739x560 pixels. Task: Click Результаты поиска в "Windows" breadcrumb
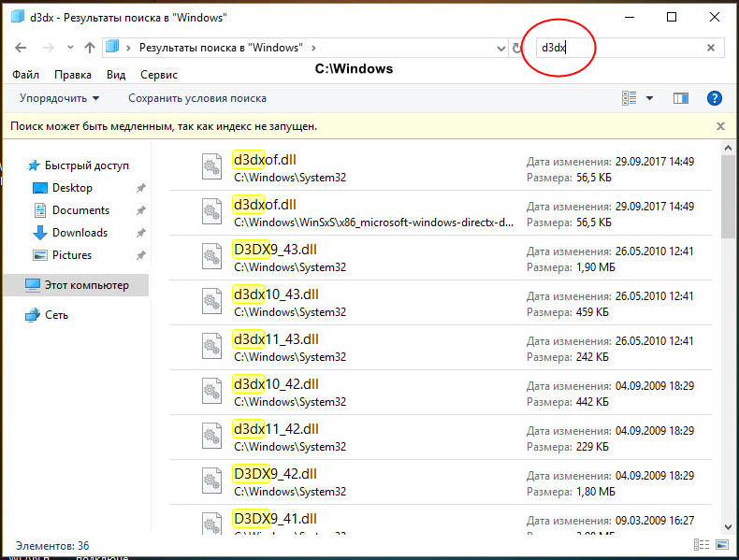pos(221,48)
